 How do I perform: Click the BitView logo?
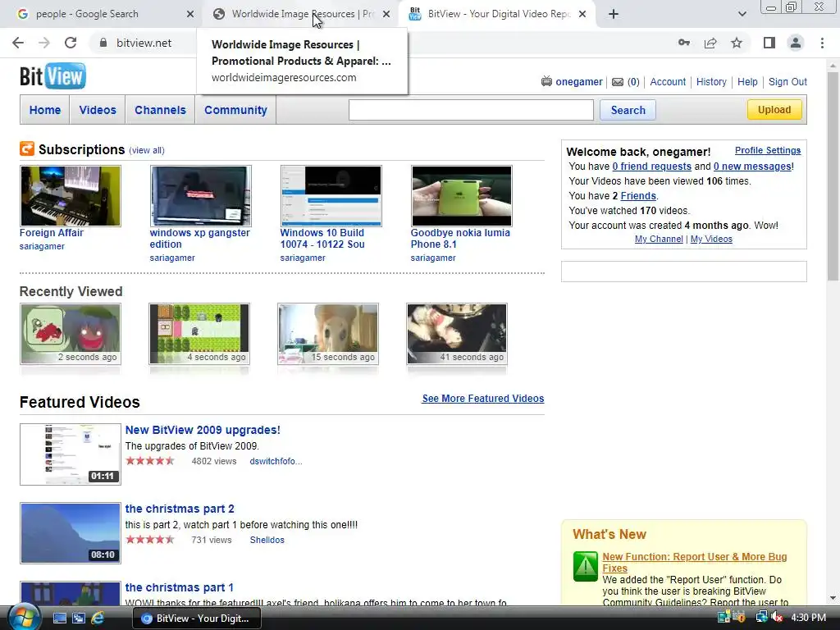coord(52,76)
